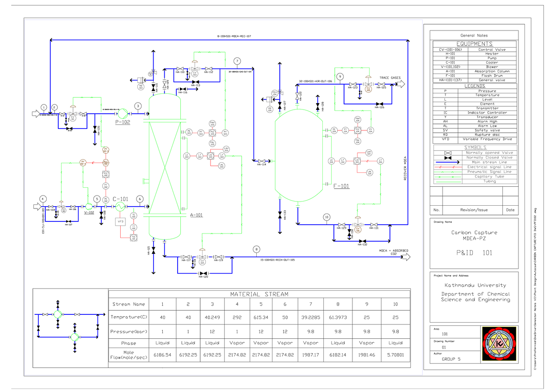The height and width of the screenshot is (392, 555).
Task: Click stream tag circle 10 near HA-129
Action: [x=327, y=217]
